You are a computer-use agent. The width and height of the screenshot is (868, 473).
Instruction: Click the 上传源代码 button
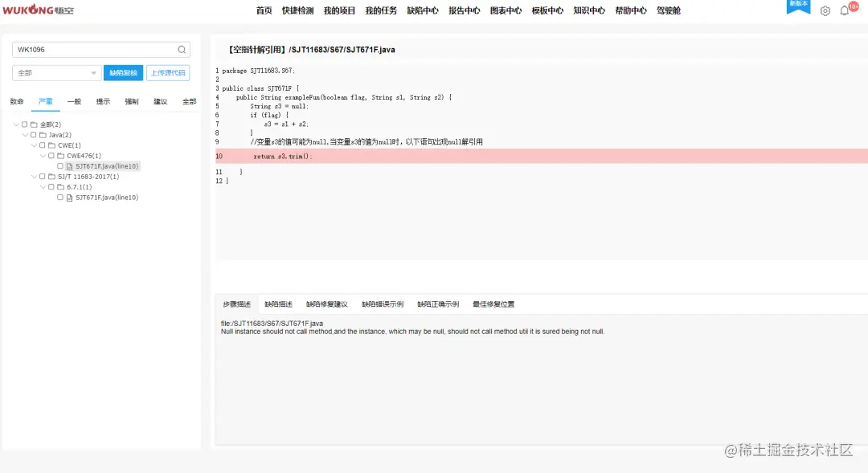pyautogui.click(x=168, y=73)
